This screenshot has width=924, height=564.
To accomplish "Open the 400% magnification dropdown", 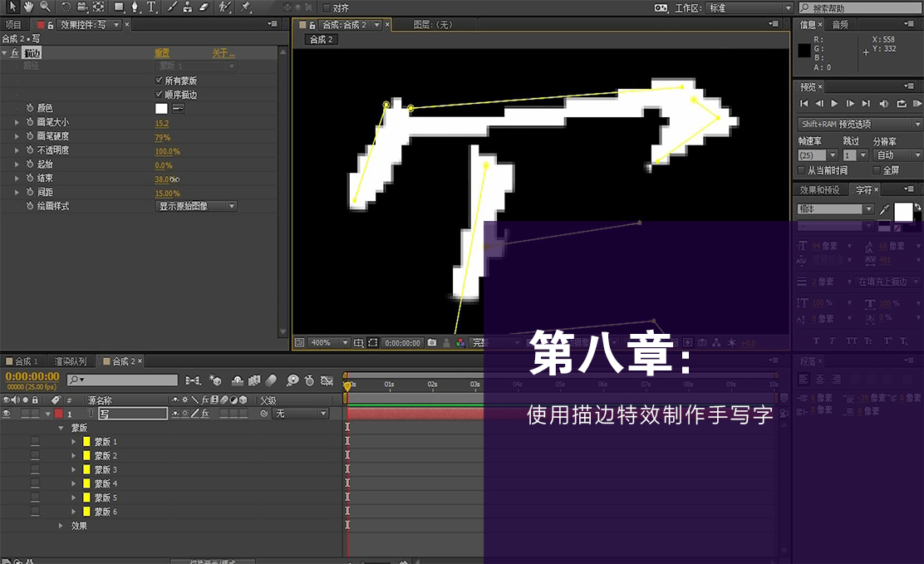I will 329,342.
